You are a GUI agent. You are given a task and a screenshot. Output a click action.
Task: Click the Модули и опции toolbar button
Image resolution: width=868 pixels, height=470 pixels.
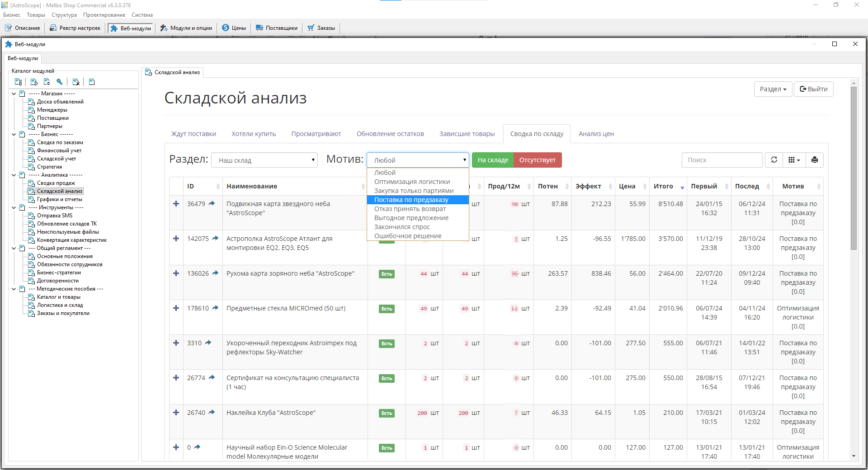pos(186,28)
